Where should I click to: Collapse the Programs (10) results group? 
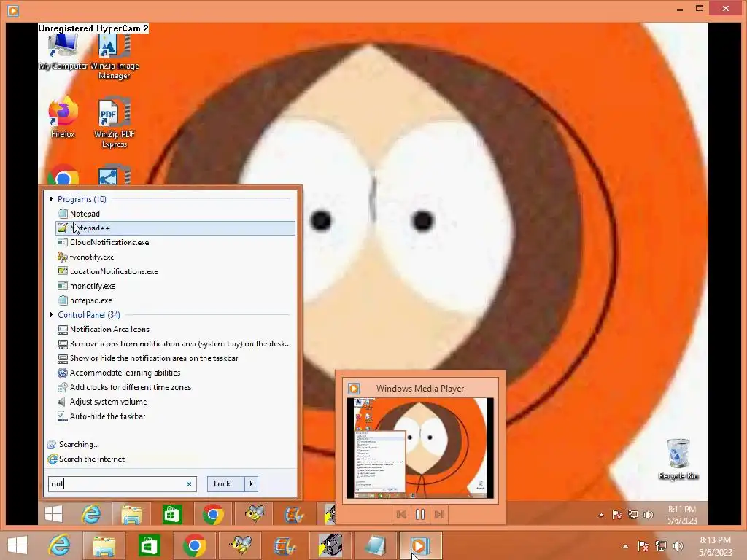(51, 199)
